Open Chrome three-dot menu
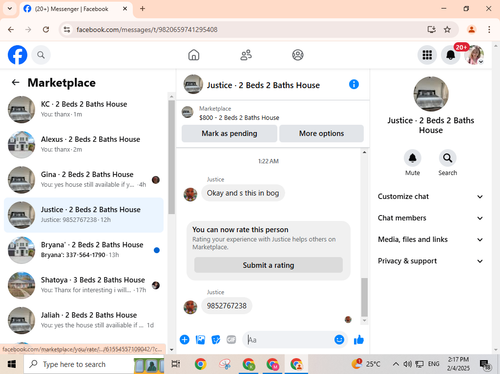Viewport: 500px width, 374px height. (x=489, y=30)
